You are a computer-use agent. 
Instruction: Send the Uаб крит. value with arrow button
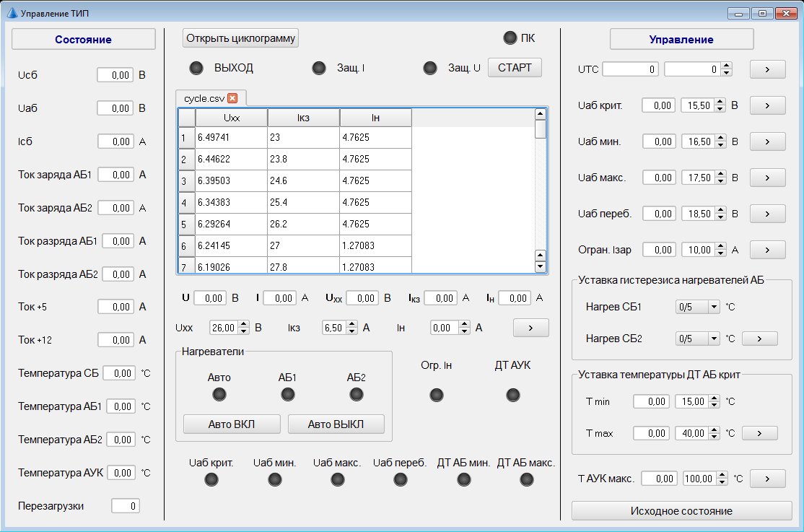pyautogui.click(x=767, y=105)
